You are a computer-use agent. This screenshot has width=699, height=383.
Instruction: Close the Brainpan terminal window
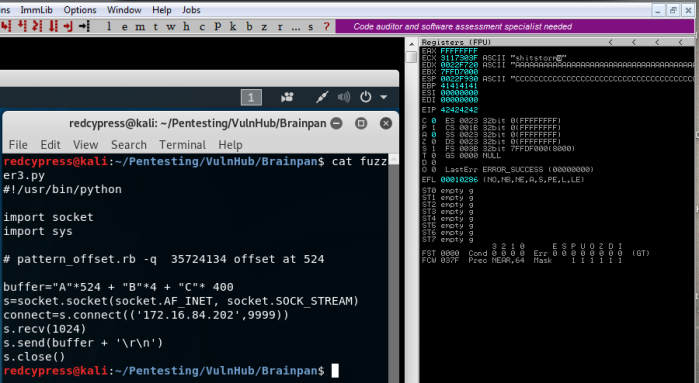pos(386,123)
